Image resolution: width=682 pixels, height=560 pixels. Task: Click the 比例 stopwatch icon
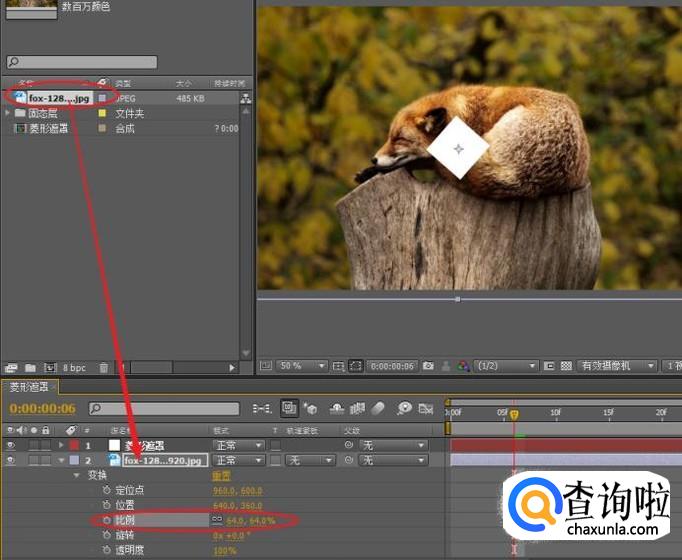[x=106, y=520]
